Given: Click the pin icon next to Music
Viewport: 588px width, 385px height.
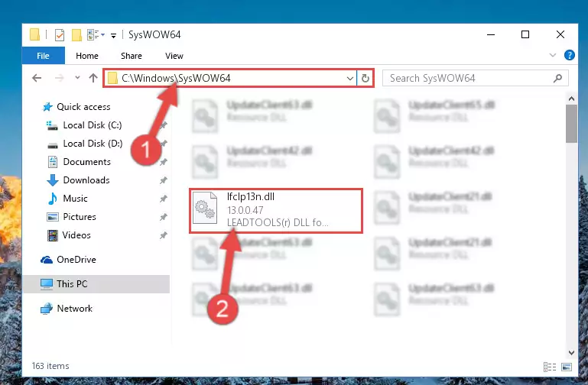Looking at the screenshot, I should click(163, 199).
